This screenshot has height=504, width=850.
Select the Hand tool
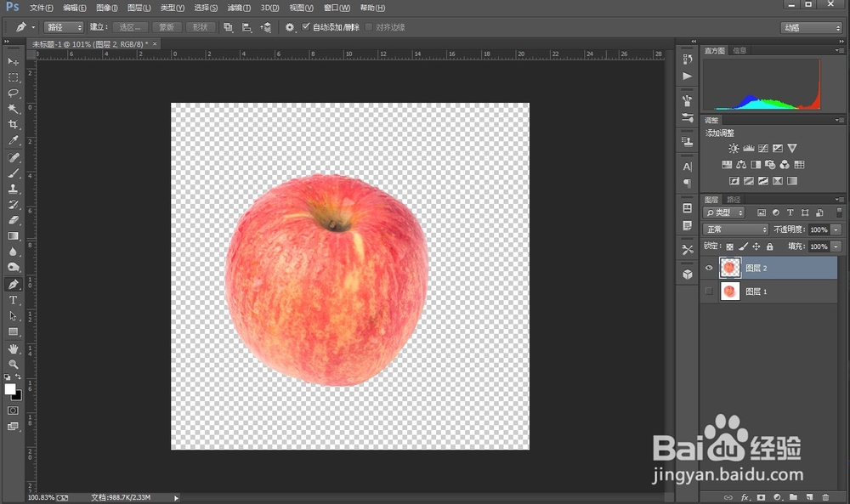coord(13,349)
